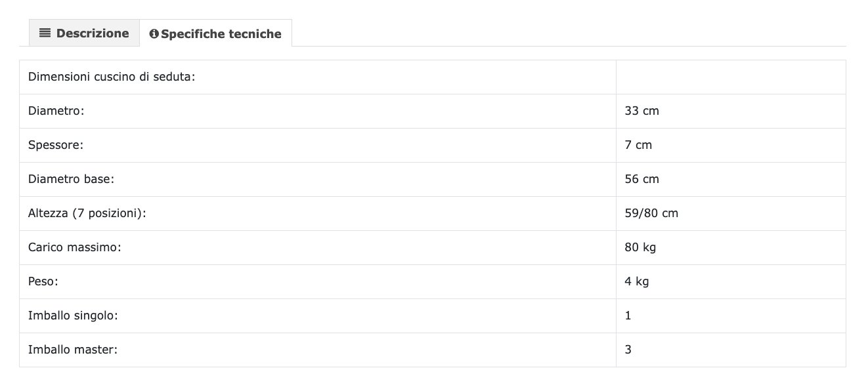Image resolution: width=868 pixels, height=389 pixels.
Task: Click the 59/80 cm value
Action: pos(651,214)
